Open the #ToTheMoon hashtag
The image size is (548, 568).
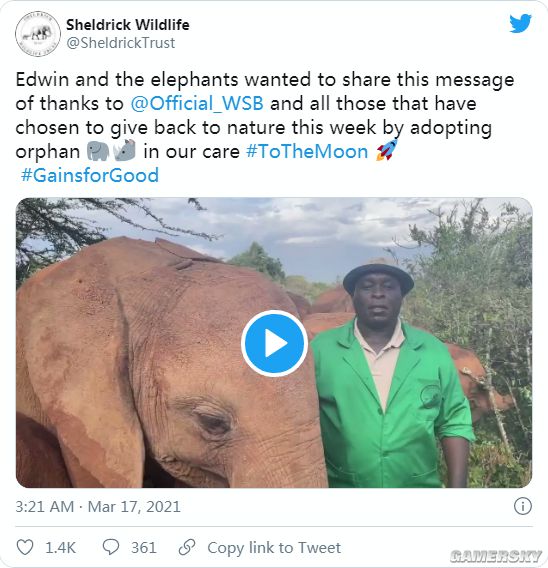click(x=307, y=151)
